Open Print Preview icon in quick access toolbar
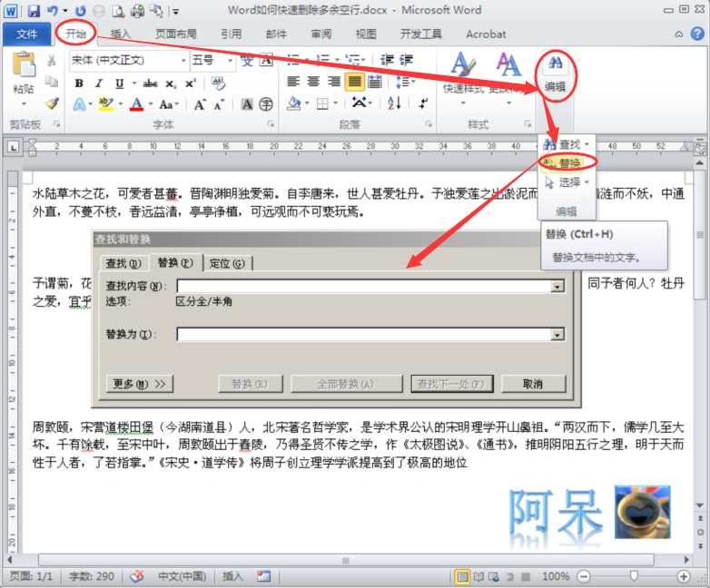Image resolution: width=710 pixels, height=588 pixels. (118, 10)
